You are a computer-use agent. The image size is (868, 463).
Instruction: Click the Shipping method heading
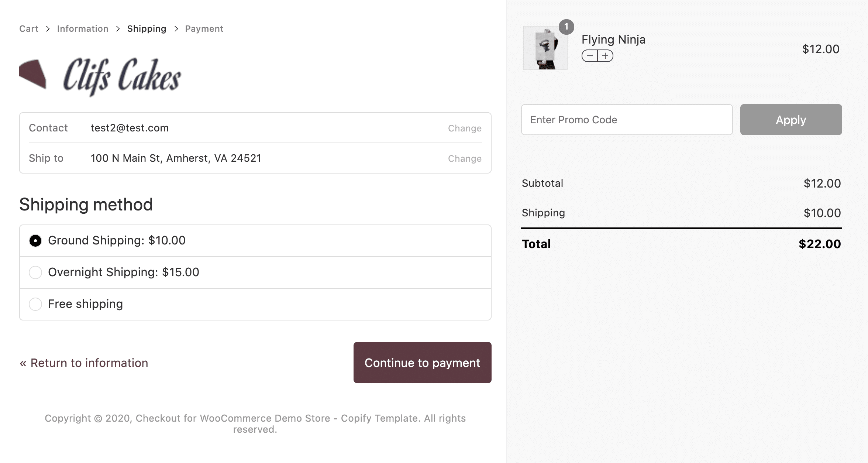[86, 205]
